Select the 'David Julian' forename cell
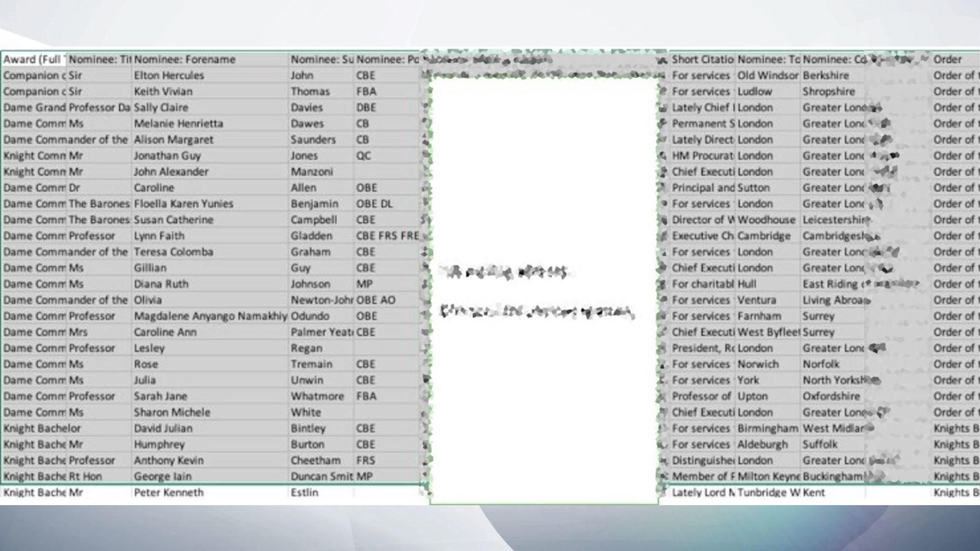The height and width of the screenshot is (551, 980). click(x=210, y=428)
